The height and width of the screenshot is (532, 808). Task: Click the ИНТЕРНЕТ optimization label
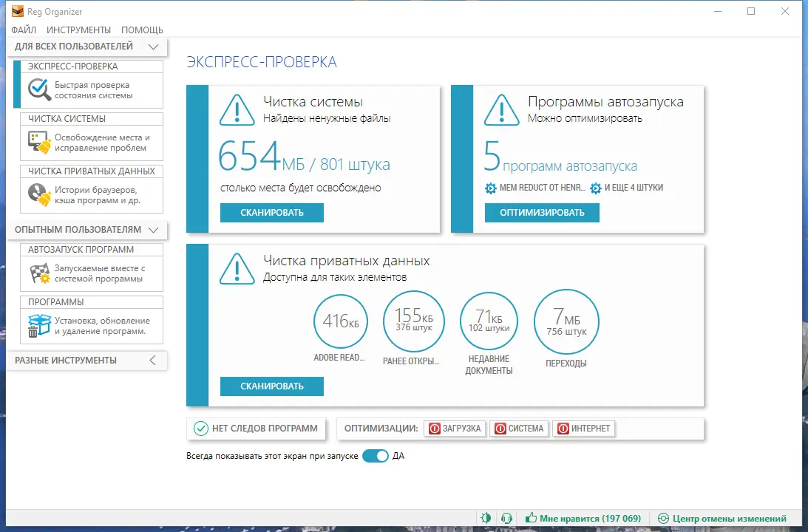(x=591, y=429)
